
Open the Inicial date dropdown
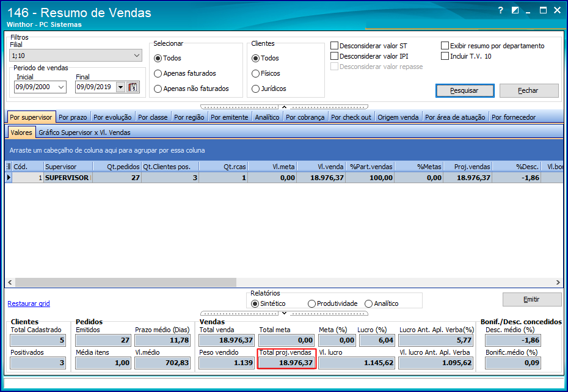[x=61, y=87]
